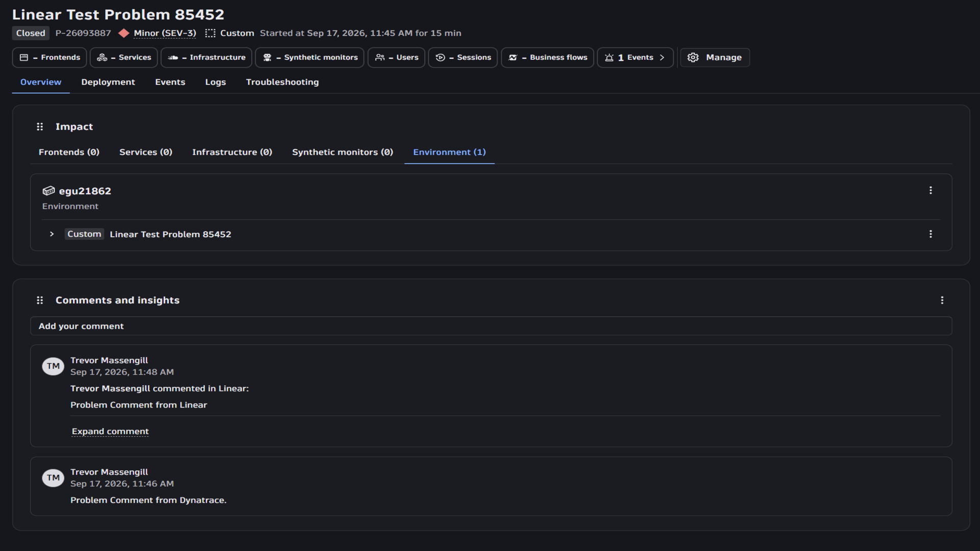Click the Business flows icon
980x551 pixels.
513,58
